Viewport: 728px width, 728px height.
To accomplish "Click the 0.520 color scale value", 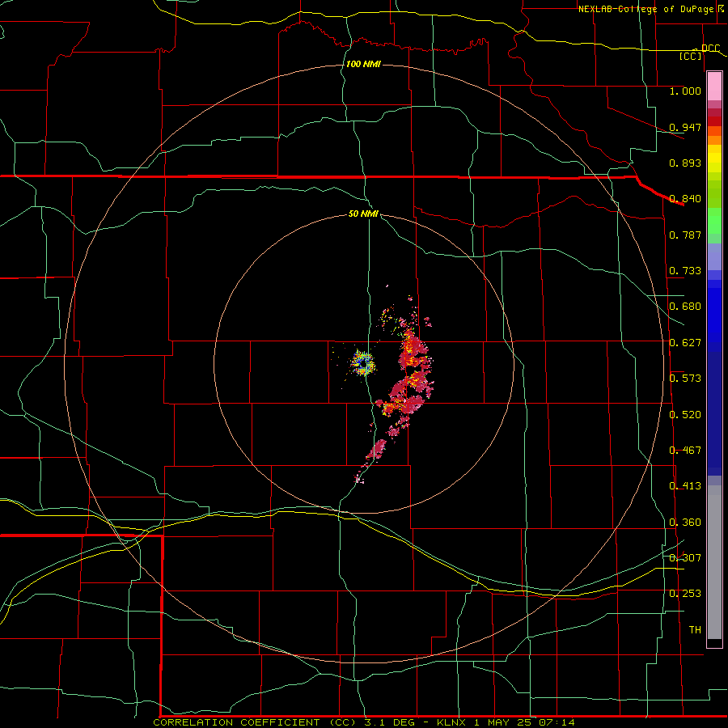I will 685,415.
